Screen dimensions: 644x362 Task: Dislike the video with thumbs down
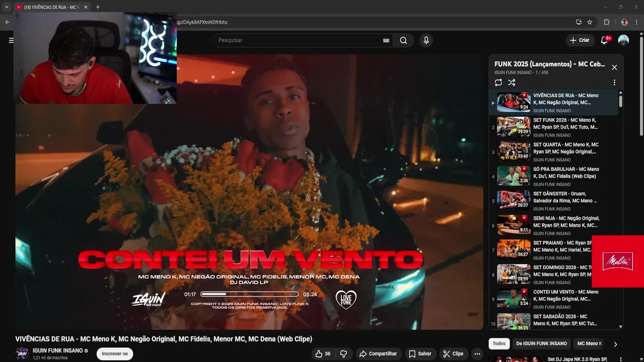coord(344,354)
